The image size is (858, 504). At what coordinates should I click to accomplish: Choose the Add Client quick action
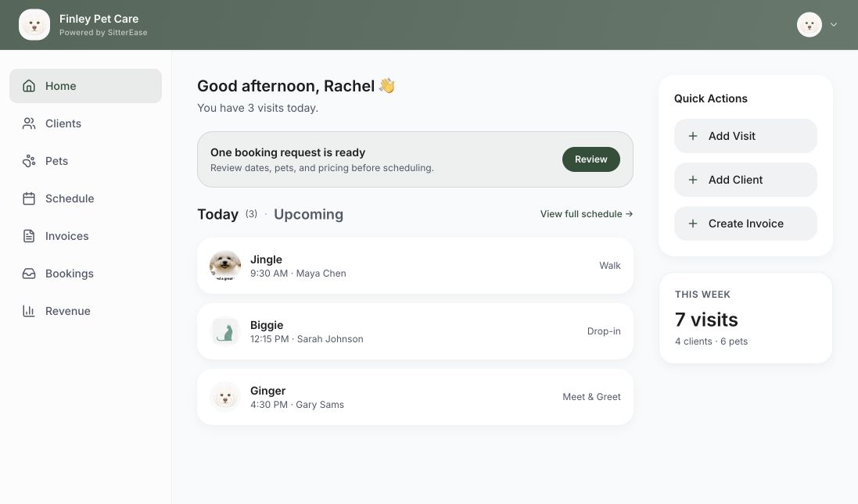pos(745,180)
